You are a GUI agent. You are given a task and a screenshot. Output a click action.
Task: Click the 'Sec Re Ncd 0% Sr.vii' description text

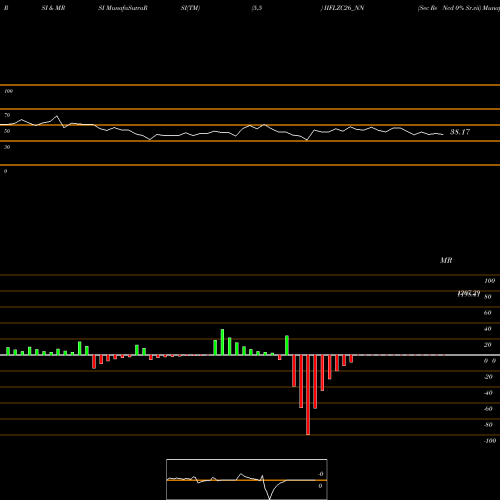[x=449, y=8]
